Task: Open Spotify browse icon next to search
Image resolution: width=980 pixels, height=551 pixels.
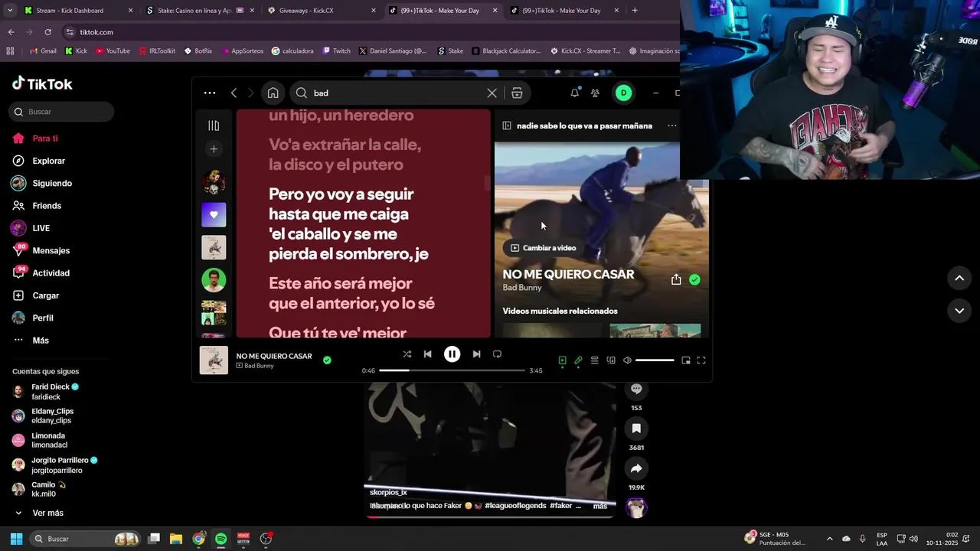Action: point(517,93)
